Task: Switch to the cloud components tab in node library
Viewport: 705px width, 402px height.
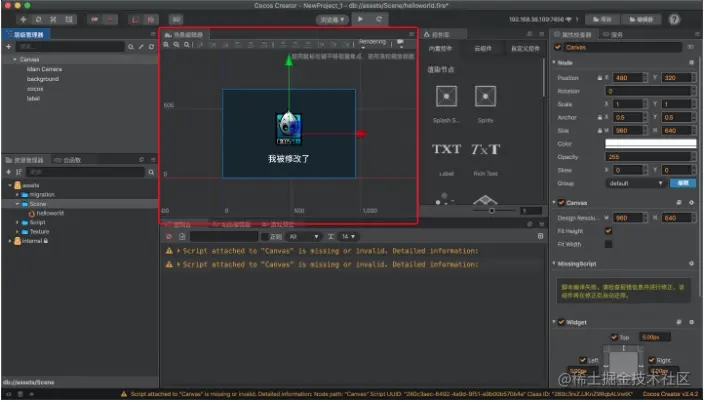Action: coord(483,49)
